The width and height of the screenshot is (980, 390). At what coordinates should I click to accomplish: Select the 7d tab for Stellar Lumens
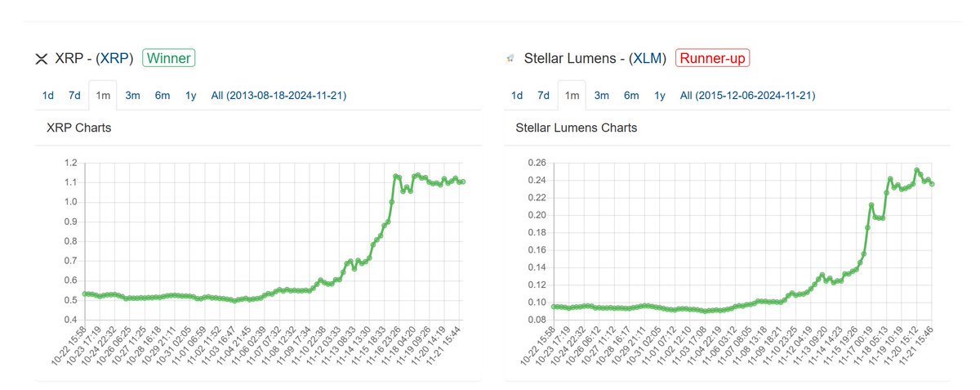click(x=543, y=96)
